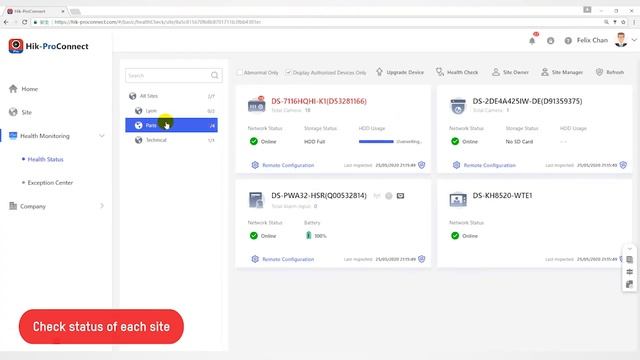Open Site Owner
This screenshot has width=640, height=360.
pyautogui.click(x=510, y=72)
